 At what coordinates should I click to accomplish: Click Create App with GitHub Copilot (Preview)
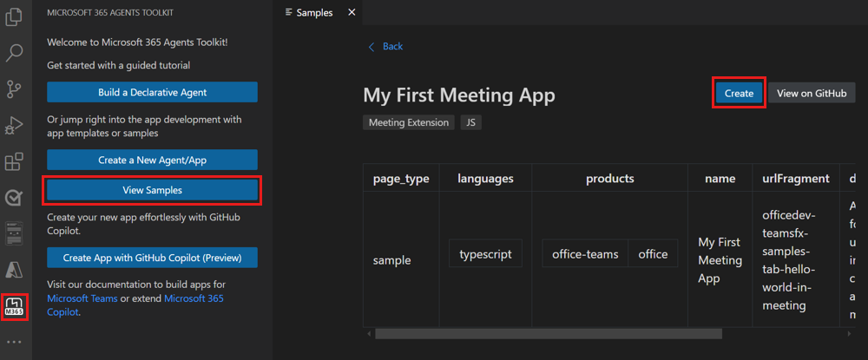152,258
